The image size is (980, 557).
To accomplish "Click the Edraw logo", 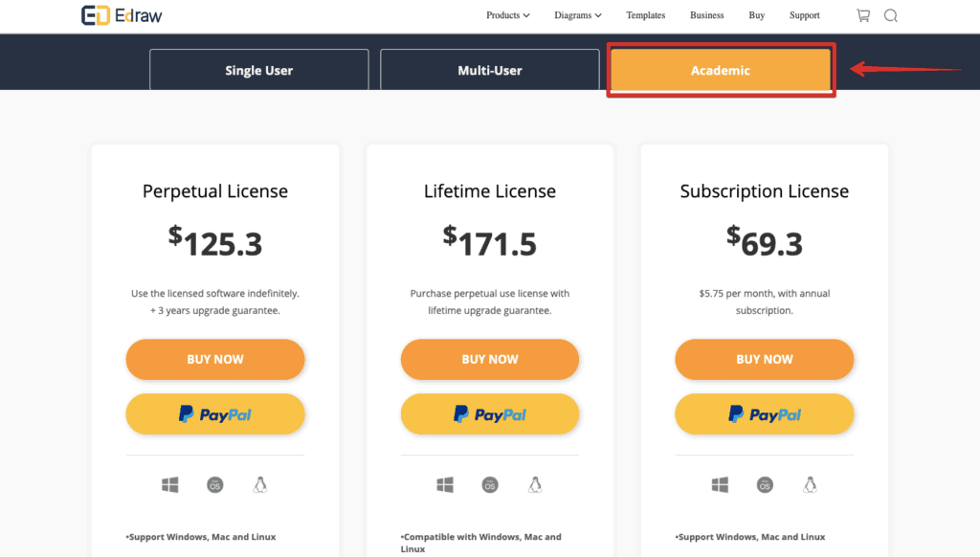I will [x=122, y=15].
